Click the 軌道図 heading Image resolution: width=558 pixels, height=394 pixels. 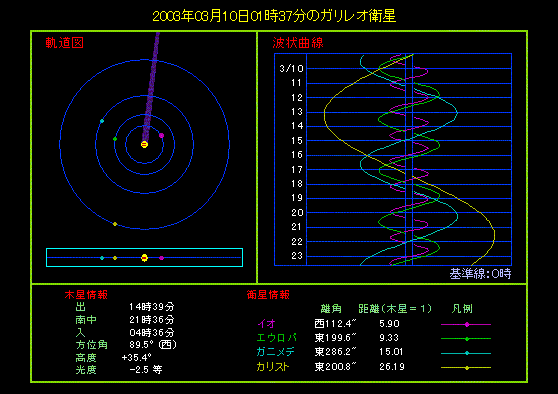coord(64,43)
